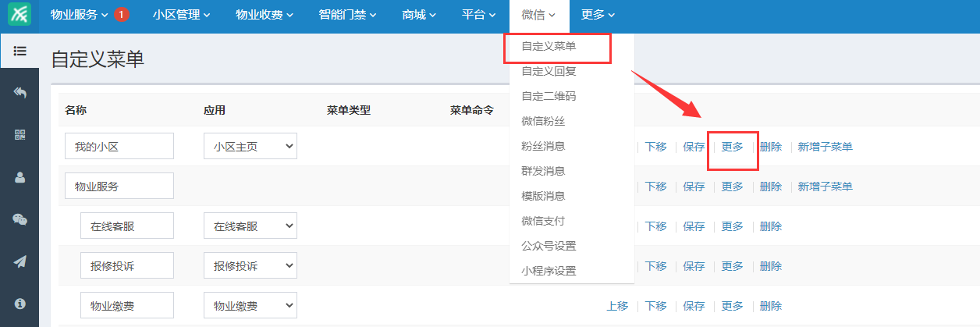The image size is (980, 327).
Task: Click 更多 in the 在线客服 row
Action: pyautogui.click(x=733, y=226)
